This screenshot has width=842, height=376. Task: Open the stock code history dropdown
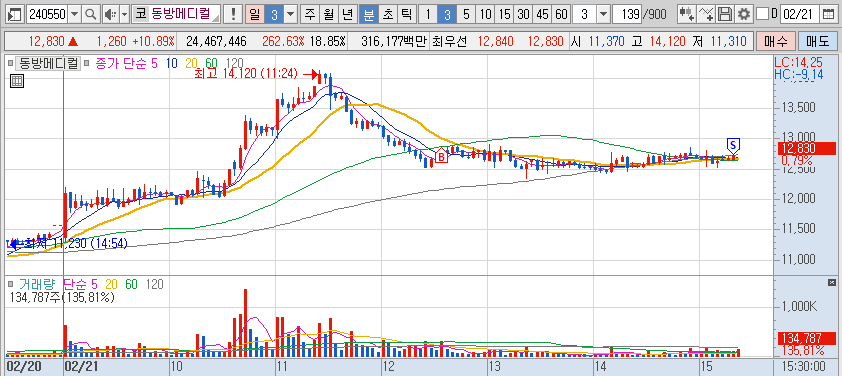point(75,15)
